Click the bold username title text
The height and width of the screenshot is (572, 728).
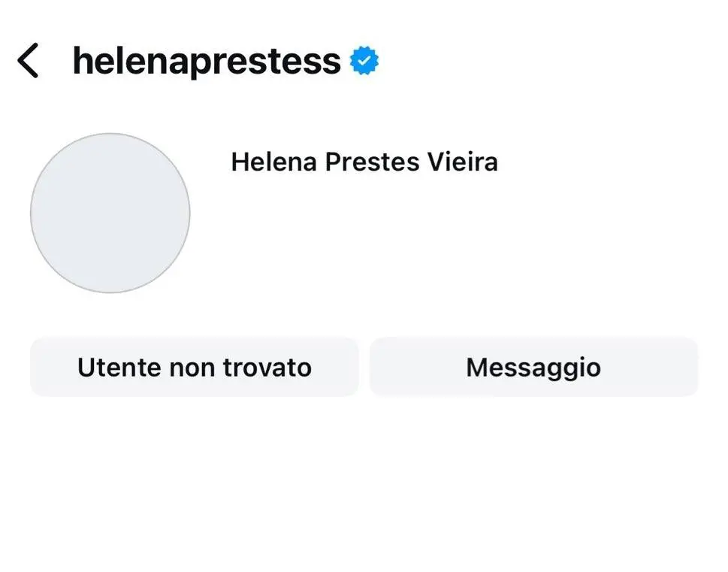(x=207, y=61)
